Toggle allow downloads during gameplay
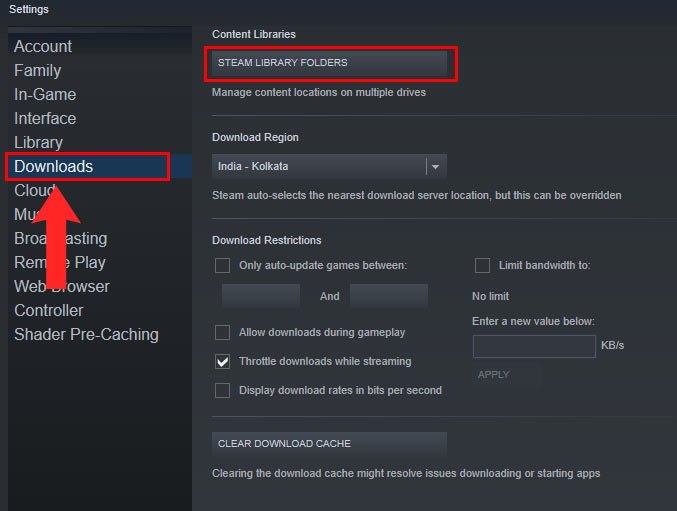The image size is (677, 511). click(x=223, y=332)
